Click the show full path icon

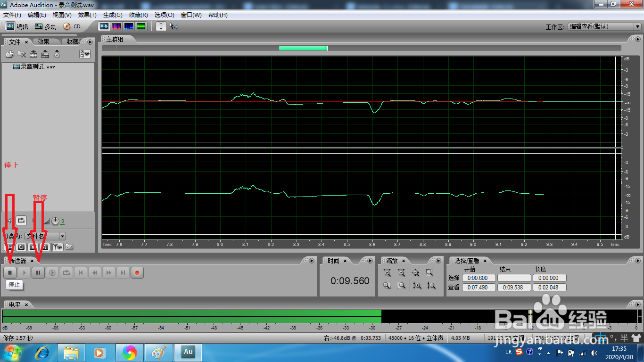(69, 247)
